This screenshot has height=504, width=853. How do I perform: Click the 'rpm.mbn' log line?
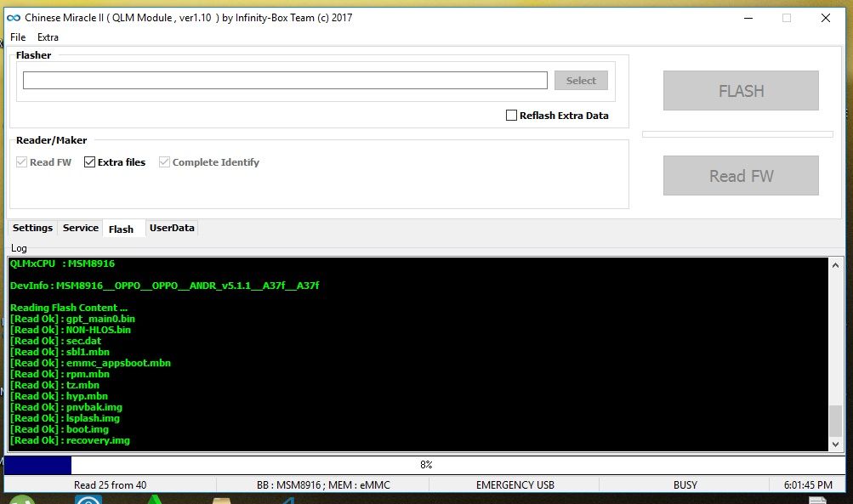click(60, 374)
